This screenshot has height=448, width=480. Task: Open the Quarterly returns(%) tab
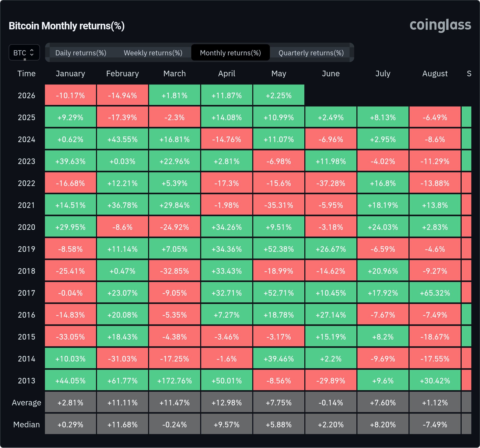[311, 53]
